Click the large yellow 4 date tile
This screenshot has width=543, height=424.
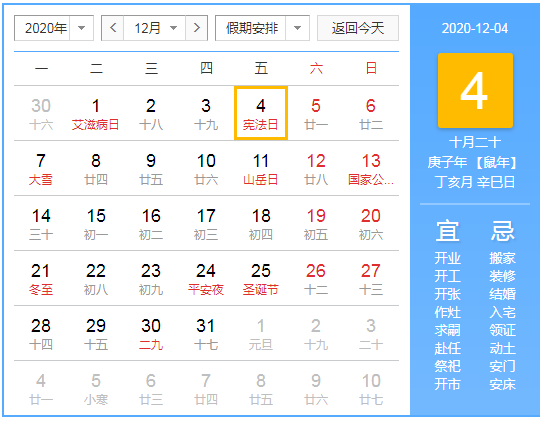(x=475, y=90)
